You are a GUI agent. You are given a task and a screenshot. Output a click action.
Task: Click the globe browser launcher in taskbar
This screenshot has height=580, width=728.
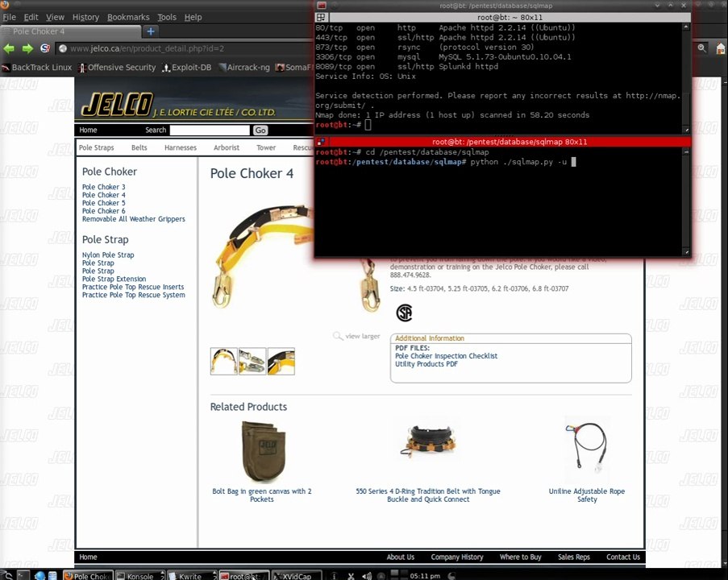[x=40, y=576]
